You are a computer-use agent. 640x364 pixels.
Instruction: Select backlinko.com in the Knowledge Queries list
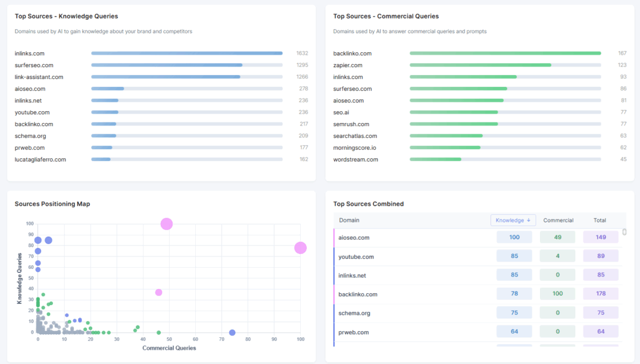tap(34, 124)
